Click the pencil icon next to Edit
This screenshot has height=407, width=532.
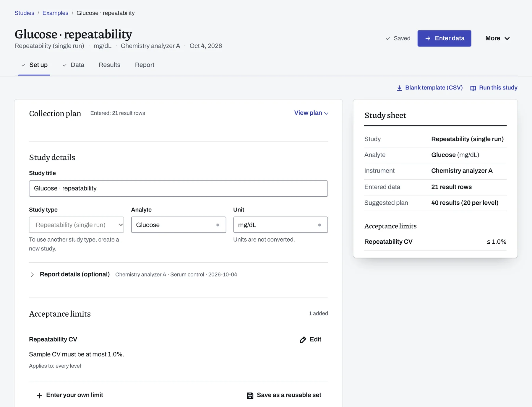pyautogui.click(x=303, y=340)
